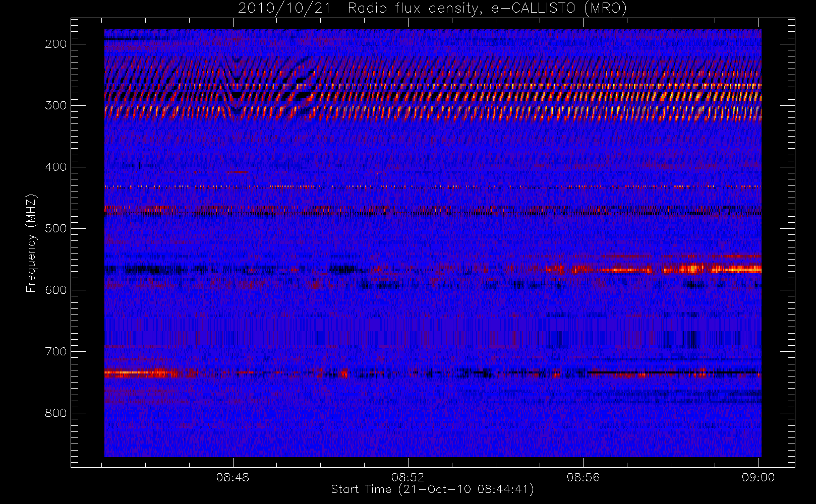Select the '700' frequency axis label
Screen dimensions: 816x504
55,351
